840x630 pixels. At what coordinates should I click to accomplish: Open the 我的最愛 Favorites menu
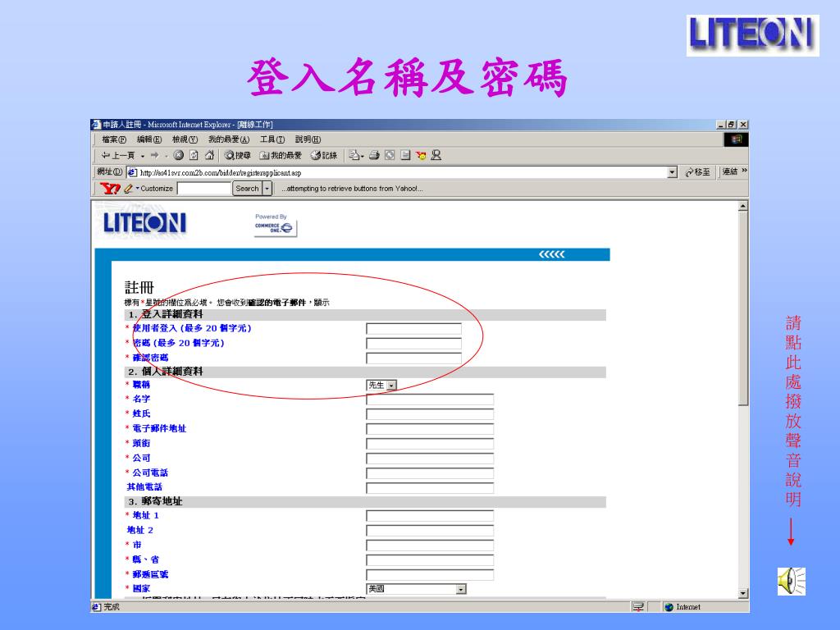229,139
